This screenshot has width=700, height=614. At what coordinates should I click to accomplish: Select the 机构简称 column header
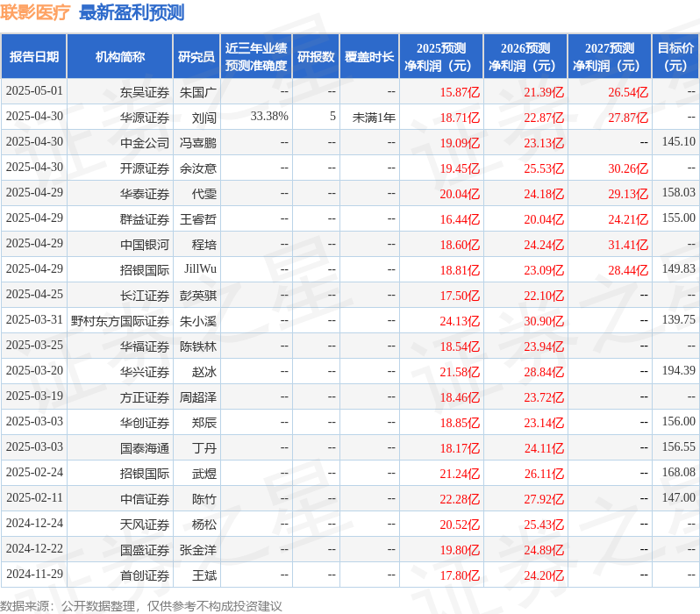click(119, 57)
